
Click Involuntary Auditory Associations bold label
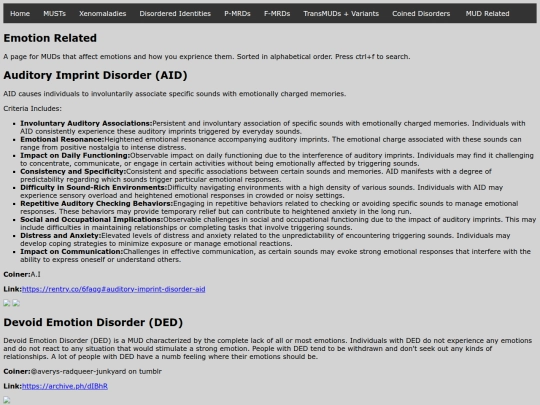coord(86,123)
